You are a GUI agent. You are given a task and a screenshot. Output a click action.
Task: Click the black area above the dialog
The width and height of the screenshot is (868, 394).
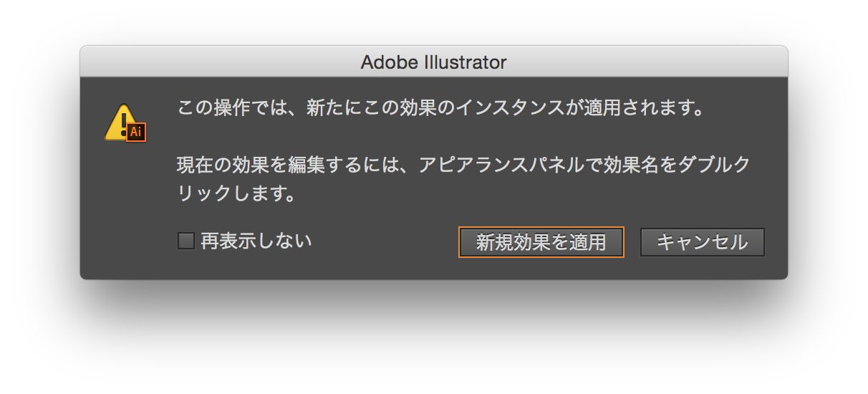point(434,21)
